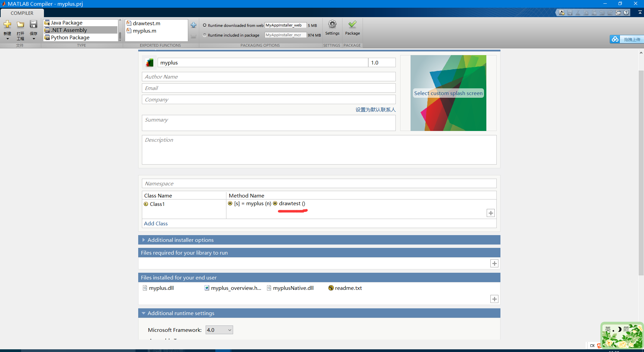644x352 pixels.
Task: Click the Email field
Action: coord(269,88)
